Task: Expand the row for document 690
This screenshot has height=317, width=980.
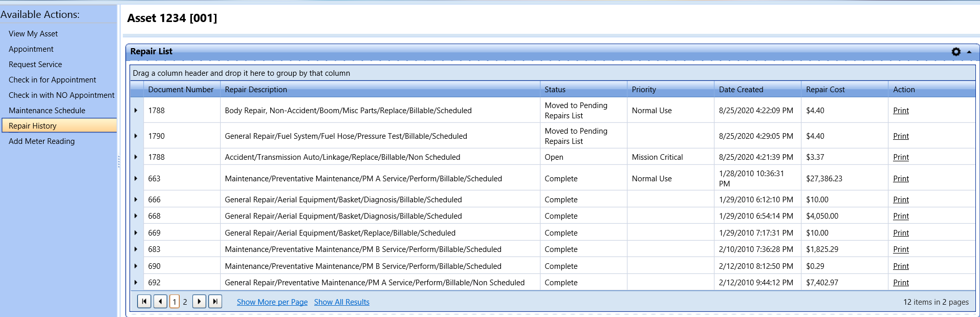Action: [136, 266]
